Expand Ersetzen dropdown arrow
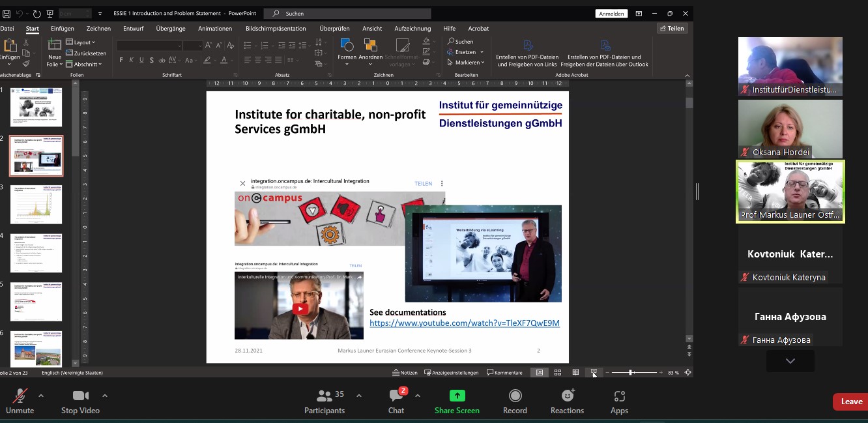The image size is (868, 423). pos(482,52)
